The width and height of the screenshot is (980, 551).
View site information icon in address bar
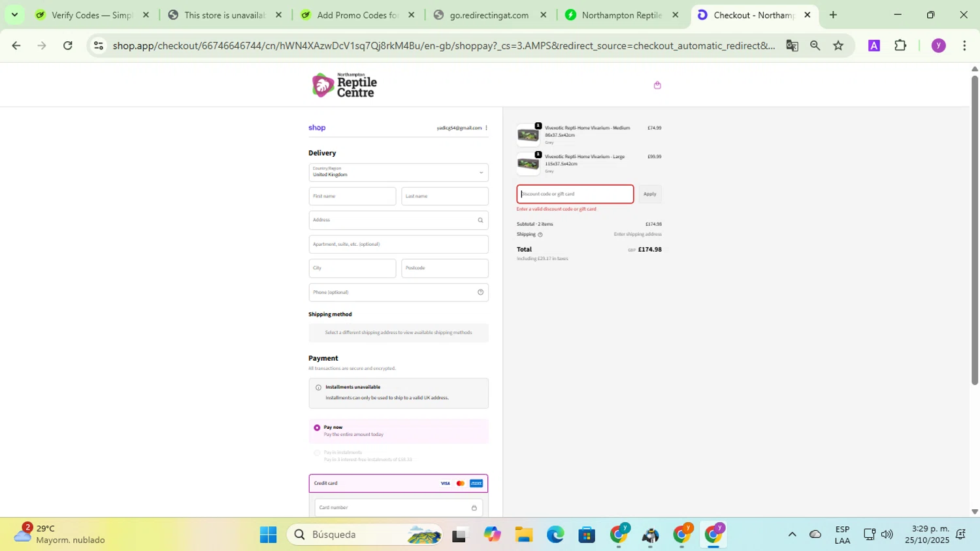pyautogui.click(x=99, y=46)
